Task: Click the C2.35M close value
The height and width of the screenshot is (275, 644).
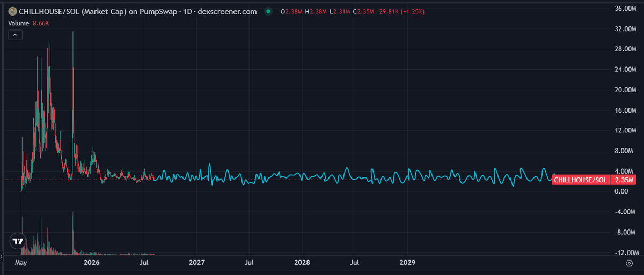Action: pyautogui.click(x=364, y=12)
